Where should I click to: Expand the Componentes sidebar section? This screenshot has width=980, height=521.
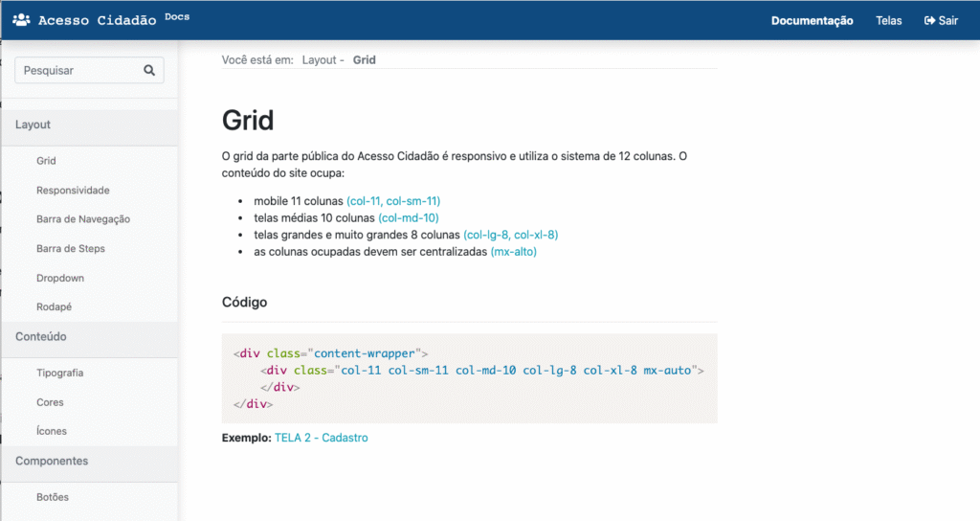pos(52,461)
